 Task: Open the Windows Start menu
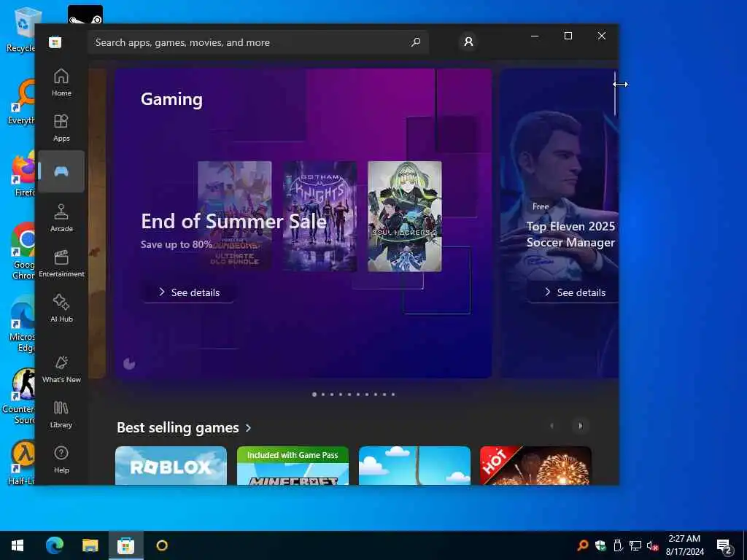(18, 545)
